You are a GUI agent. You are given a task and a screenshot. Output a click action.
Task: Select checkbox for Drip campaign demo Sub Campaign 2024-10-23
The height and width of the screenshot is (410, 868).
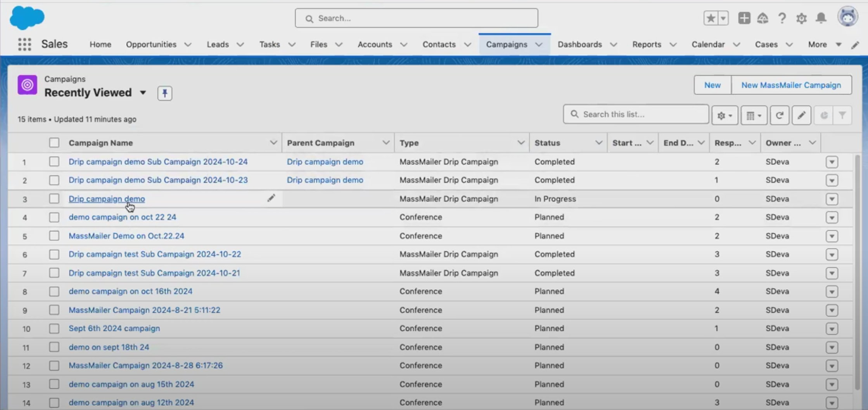click(x=54, y=180)
